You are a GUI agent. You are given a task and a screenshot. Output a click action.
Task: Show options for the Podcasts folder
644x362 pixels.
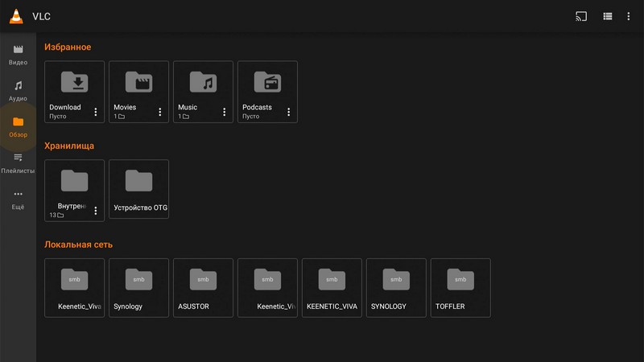coord(289,112)
